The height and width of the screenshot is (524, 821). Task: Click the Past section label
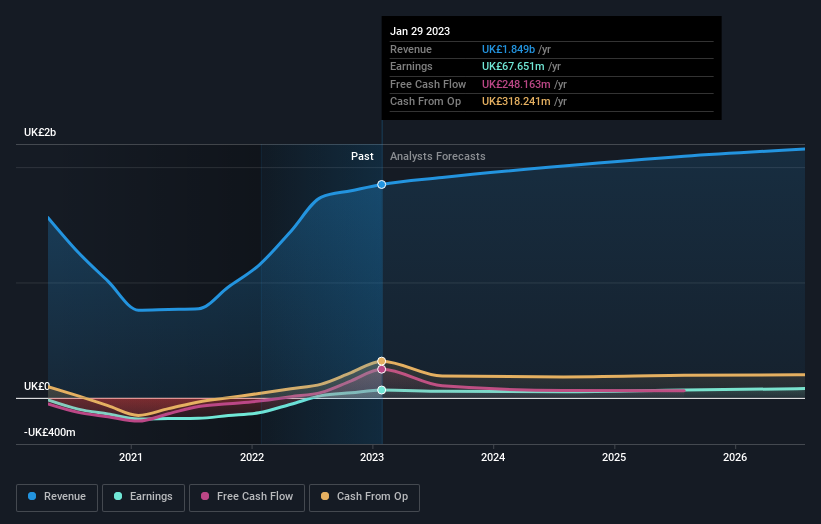pos(362,156)
